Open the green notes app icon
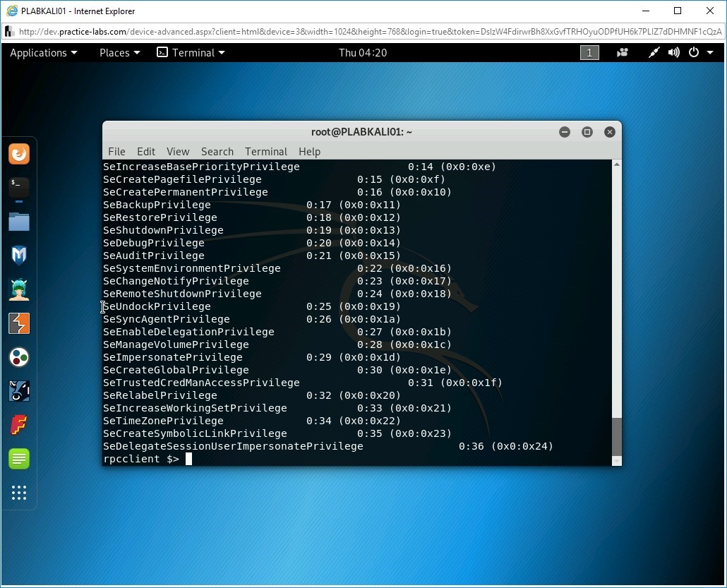727x588 pixels. [19, 459]
